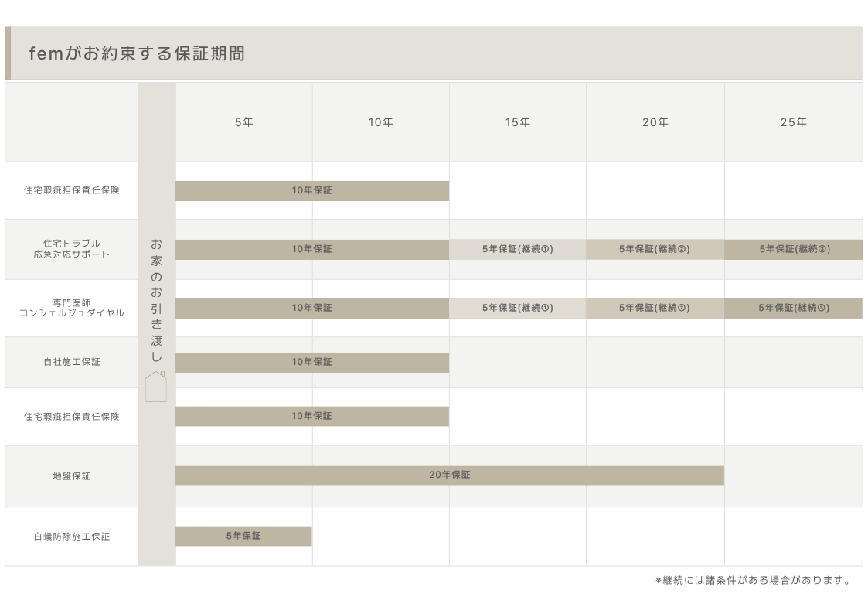Select the 専門医師コンシェルジュダイヤル row label
Image resolution: width=868 pixels, height=614 pixels.
tap(72, 308)
